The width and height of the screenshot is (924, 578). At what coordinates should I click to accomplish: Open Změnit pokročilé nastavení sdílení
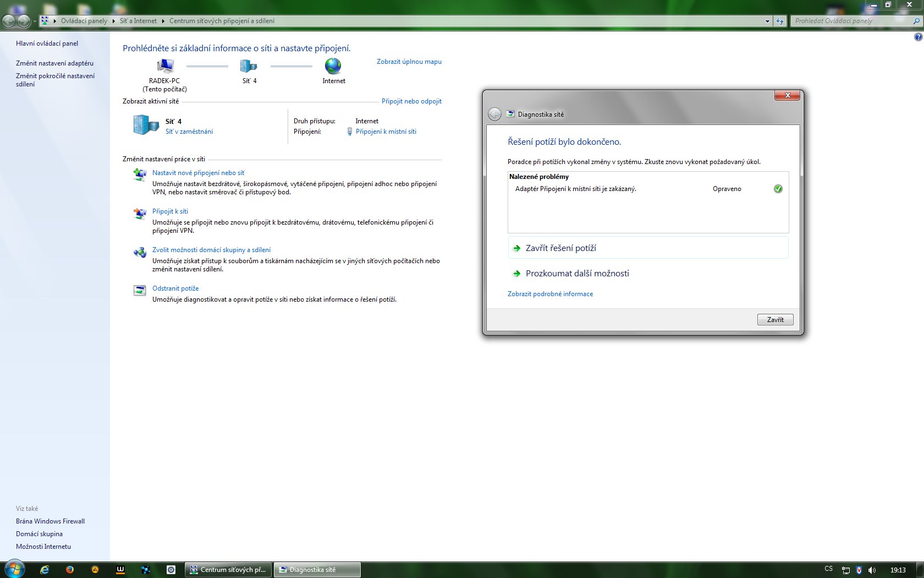55,80
